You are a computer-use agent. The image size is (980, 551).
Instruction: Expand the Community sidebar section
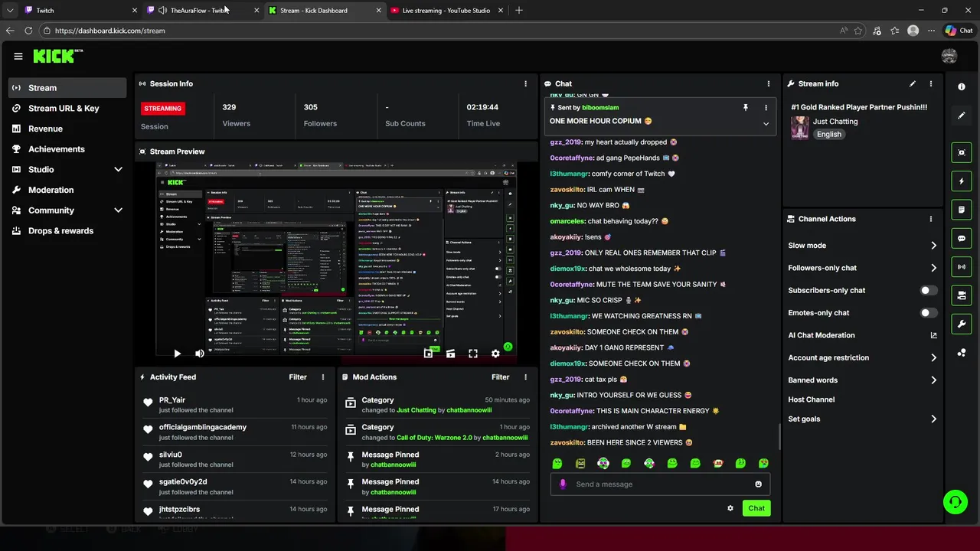click(119, 210)
